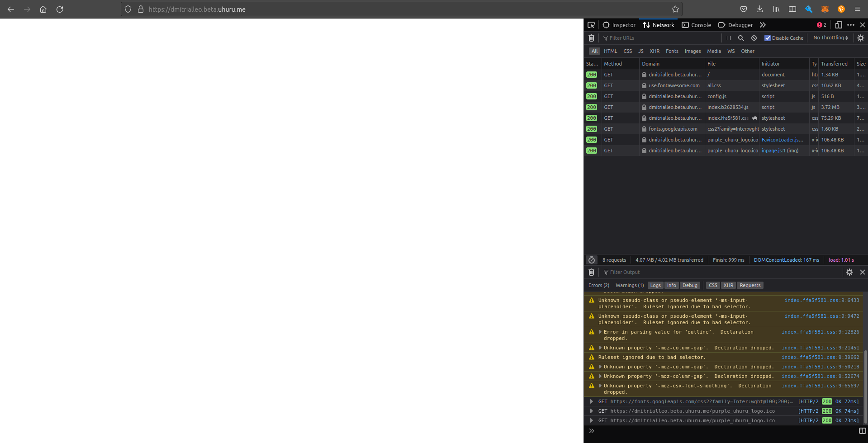Toggle responsive design mode
This screenshot has height=443, width=868.
839,25
